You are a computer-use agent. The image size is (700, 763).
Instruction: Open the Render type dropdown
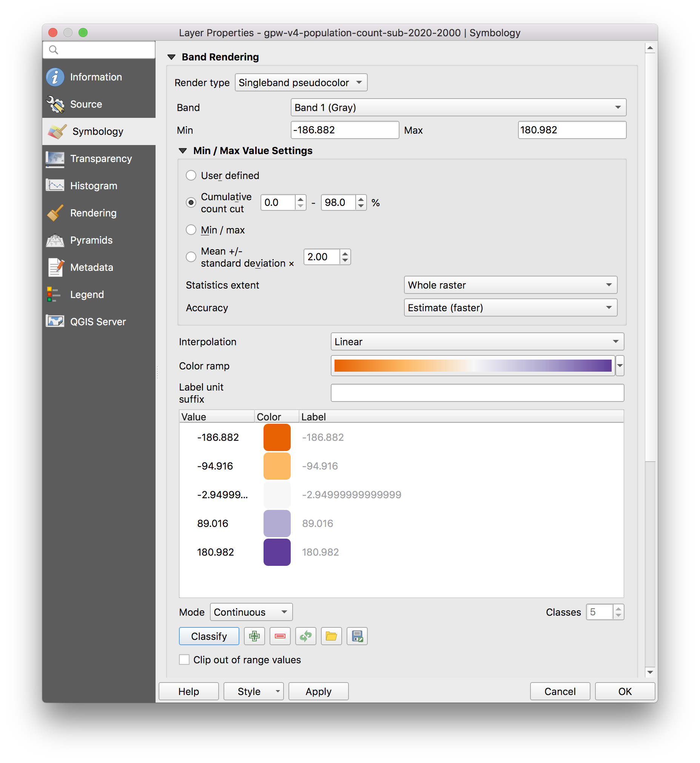(x=301, y=83)
